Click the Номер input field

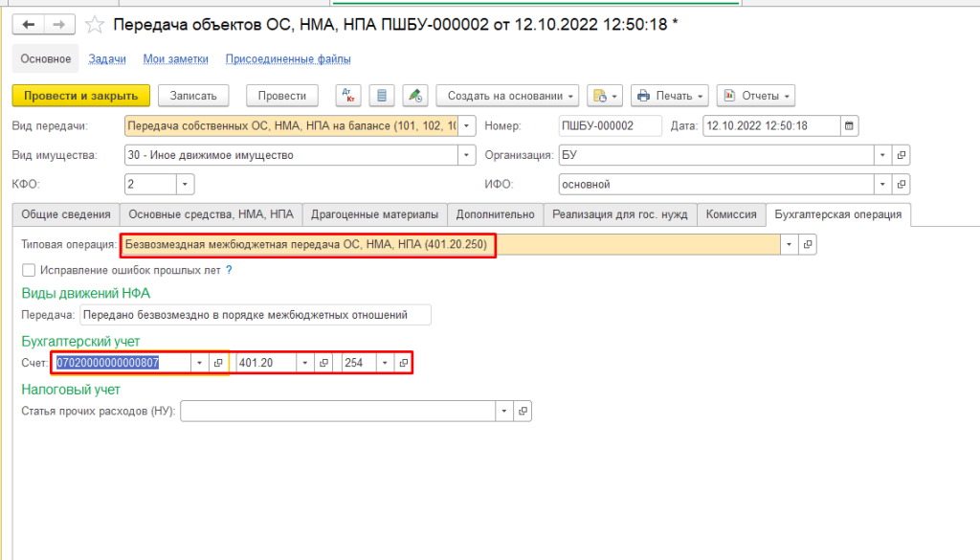[610, 125]
